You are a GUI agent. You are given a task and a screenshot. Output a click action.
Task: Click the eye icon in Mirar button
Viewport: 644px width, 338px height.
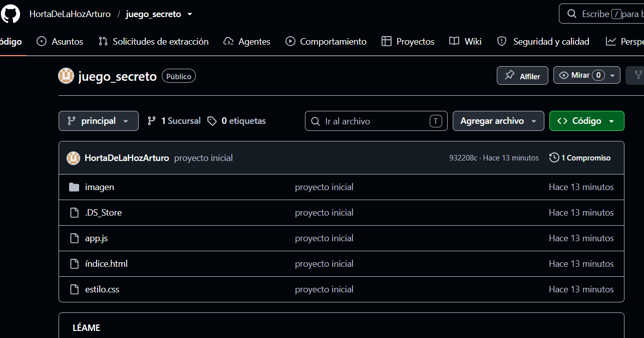click(564, 76)
